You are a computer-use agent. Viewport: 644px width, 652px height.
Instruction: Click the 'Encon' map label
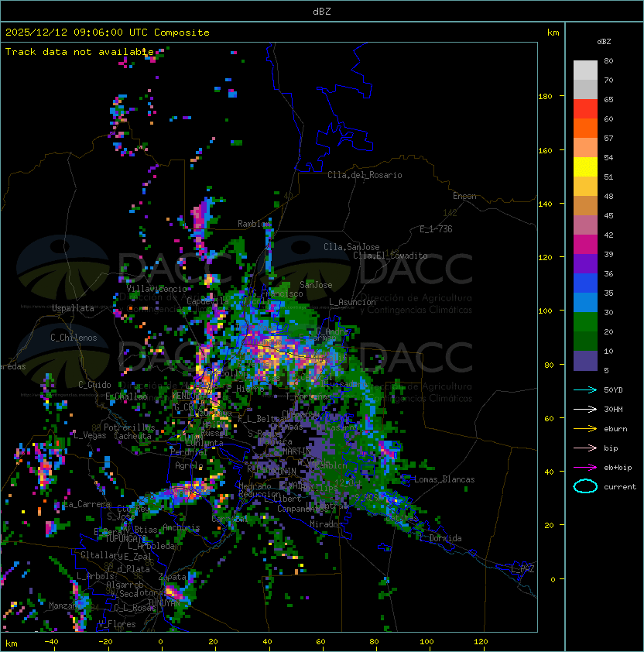pos(464,196)
